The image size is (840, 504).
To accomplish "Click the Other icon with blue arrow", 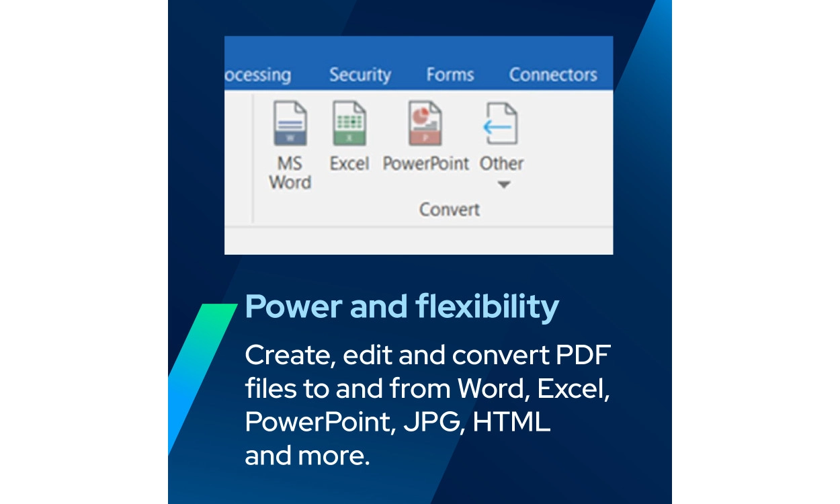I will (501, 124).
